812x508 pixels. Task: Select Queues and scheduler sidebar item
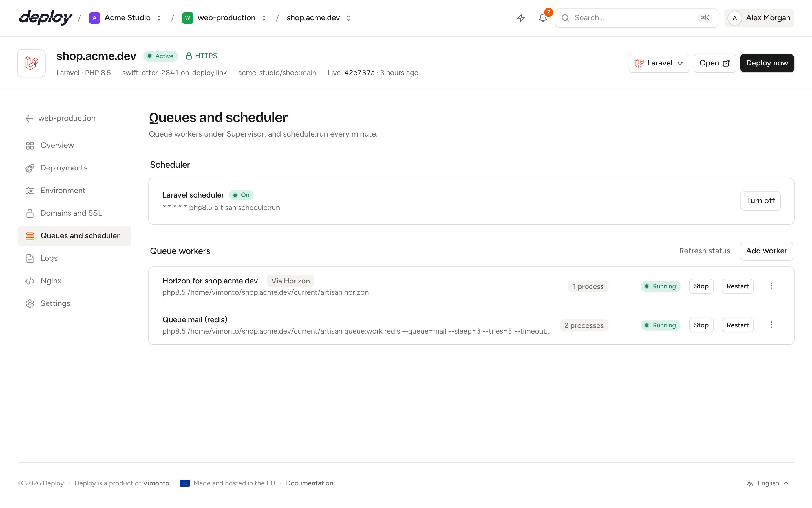point(74,236)
